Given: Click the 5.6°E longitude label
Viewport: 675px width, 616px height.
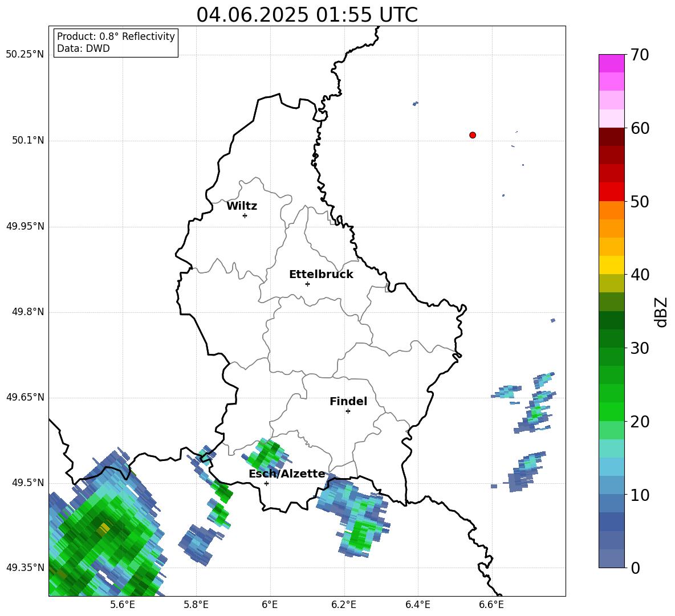Looking at the screenshot, I should [x=122, y=605].
